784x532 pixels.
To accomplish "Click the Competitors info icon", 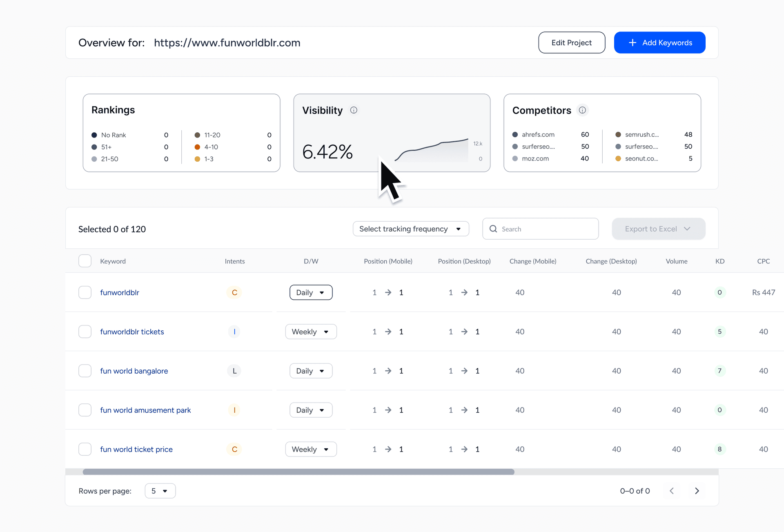I will click(x=582, y=110).
